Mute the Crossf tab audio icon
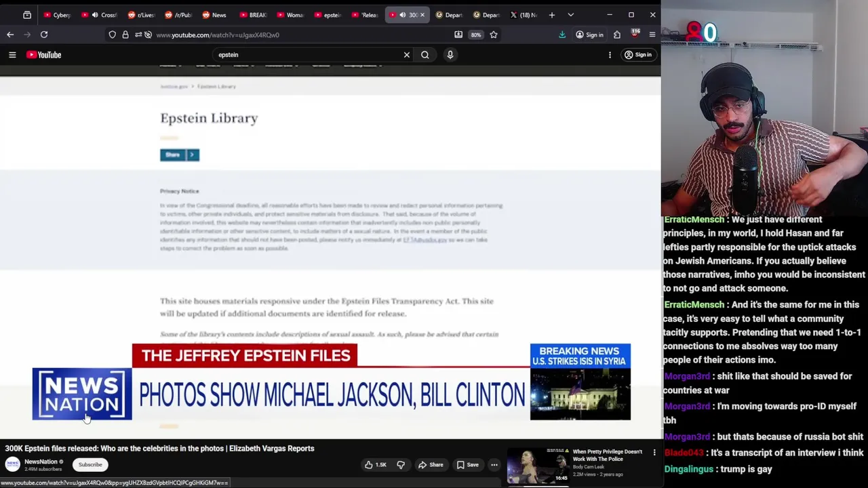The height and width of the screenshot is (488, 868). (x=95, y=15)
